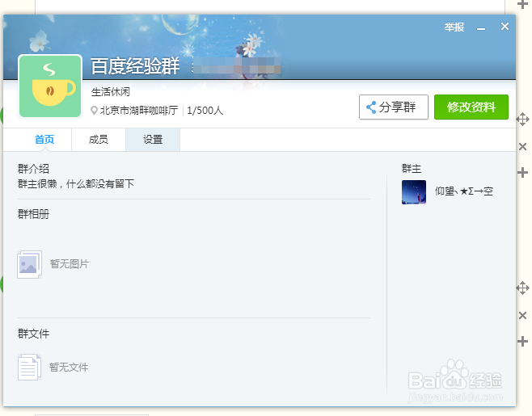Minimize the group profile window
This screenshot has height=416, width=532.
tap(481, 28)
